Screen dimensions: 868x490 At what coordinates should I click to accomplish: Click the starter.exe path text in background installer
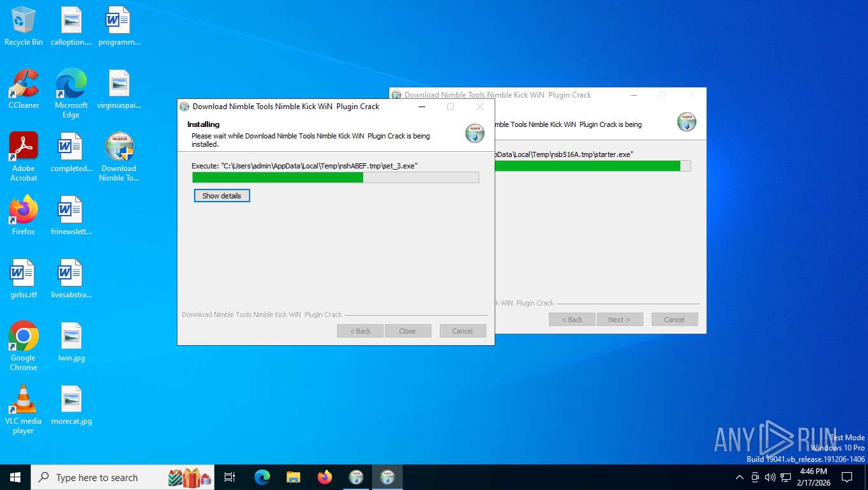point(564,154)
